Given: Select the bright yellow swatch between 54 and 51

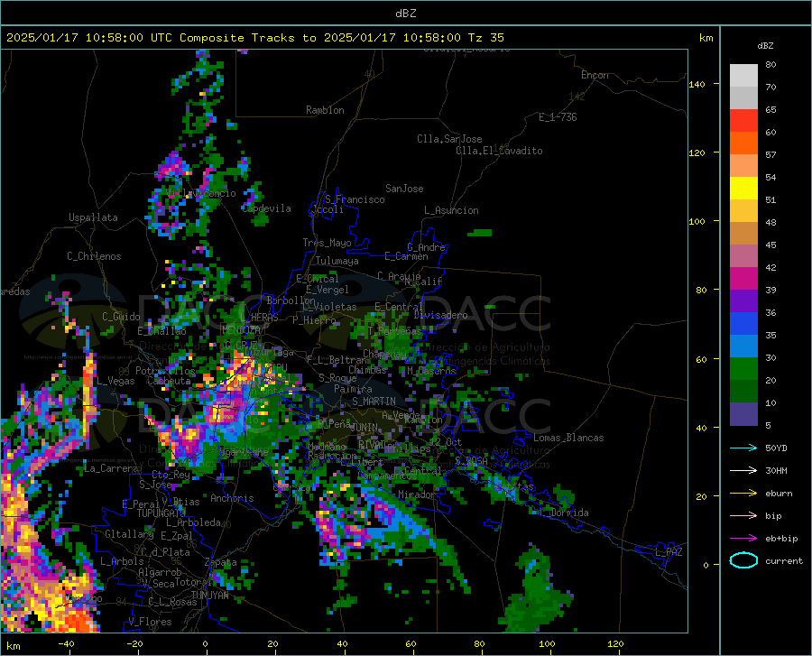Looking at the screenshot, I should click(743, 189).
